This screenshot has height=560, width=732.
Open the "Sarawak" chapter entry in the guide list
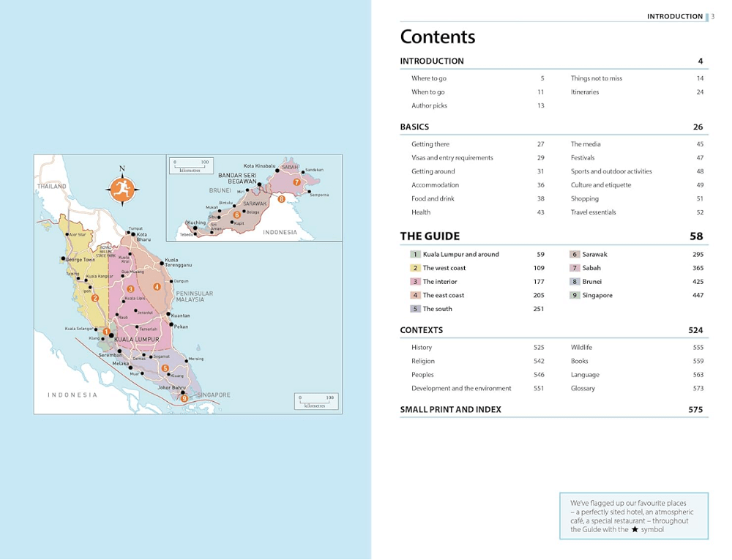click(594, 255)
